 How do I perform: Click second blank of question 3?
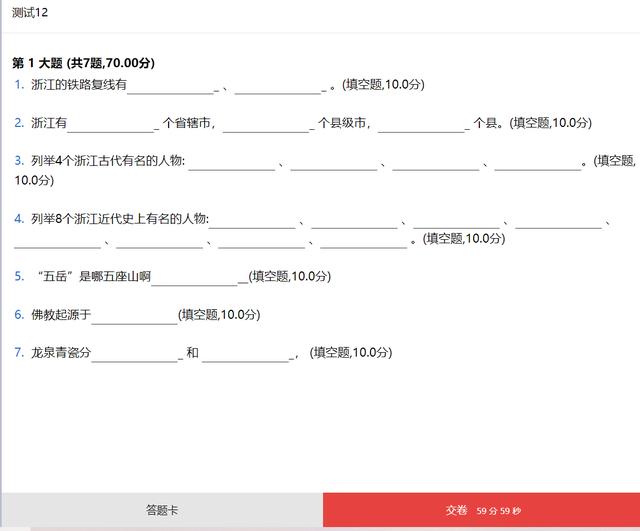[x=334, y=162]
